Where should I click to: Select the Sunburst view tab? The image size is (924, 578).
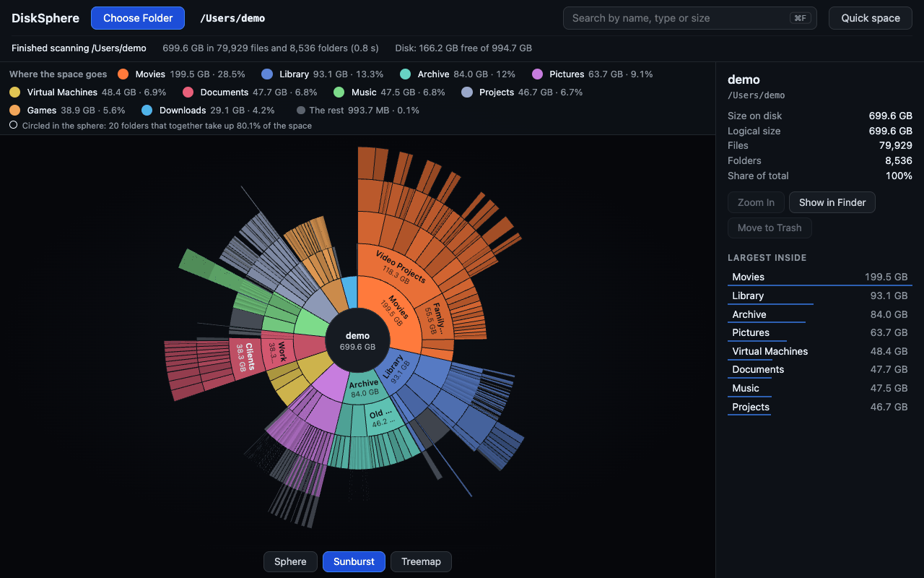pos(354,561)
